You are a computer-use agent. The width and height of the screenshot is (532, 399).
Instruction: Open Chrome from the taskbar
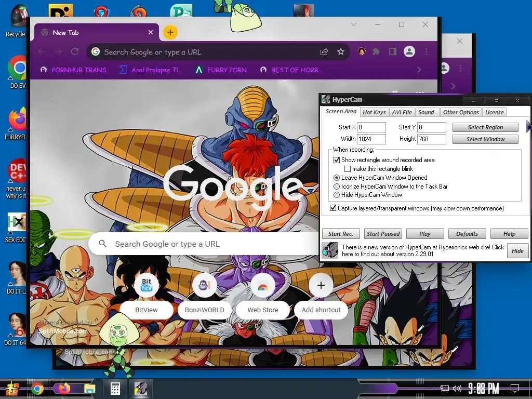click(37, 389)
